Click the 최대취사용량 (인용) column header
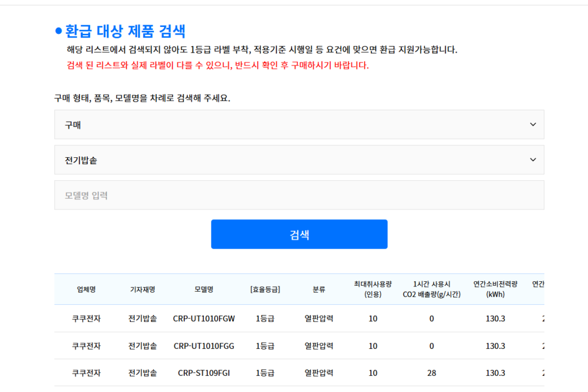The height and width of the screenshot is (392, 588). [x=373, y=289]
